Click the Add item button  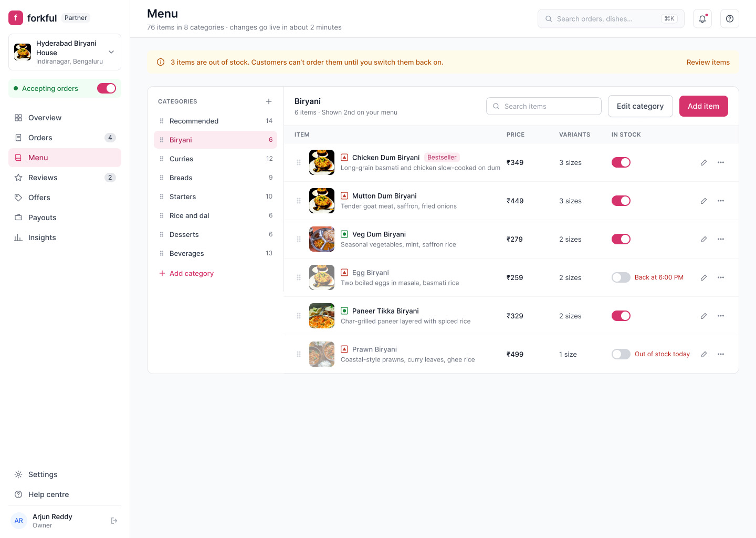coord(703,106)
